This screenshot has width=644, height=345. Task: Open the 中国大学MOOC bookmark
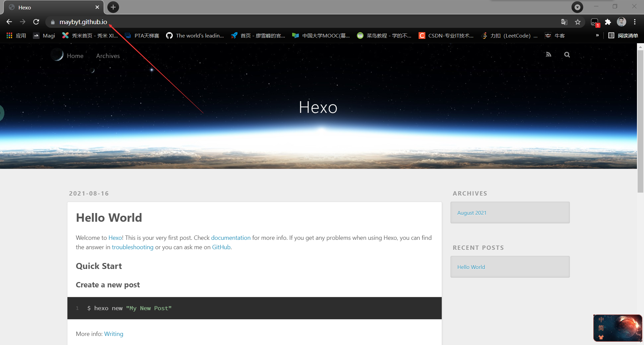[x=321, y=36]
